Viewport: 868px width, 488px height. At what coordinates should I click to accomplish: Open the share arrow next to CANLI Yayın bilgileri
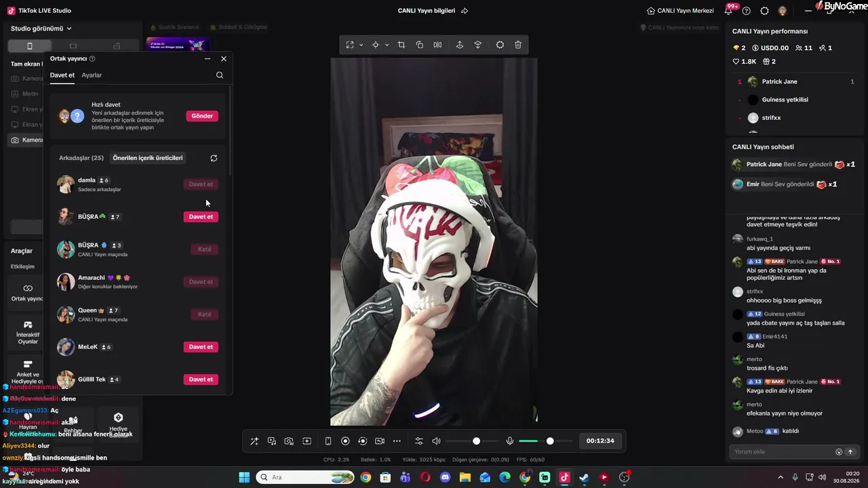tap(465, 11)
